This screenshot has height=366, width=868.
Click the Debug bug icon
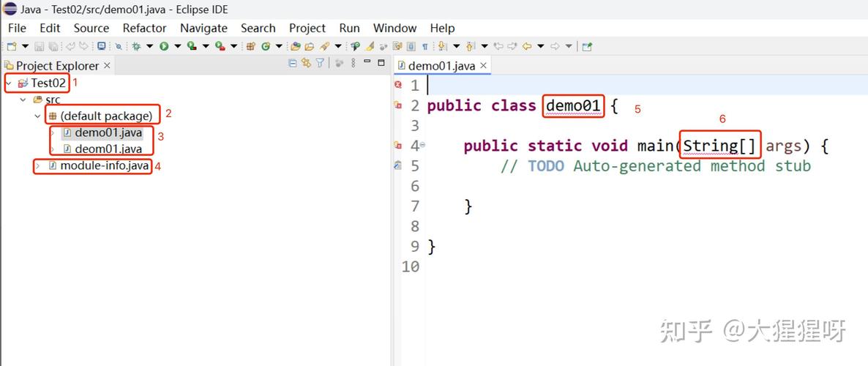(136, 46)
